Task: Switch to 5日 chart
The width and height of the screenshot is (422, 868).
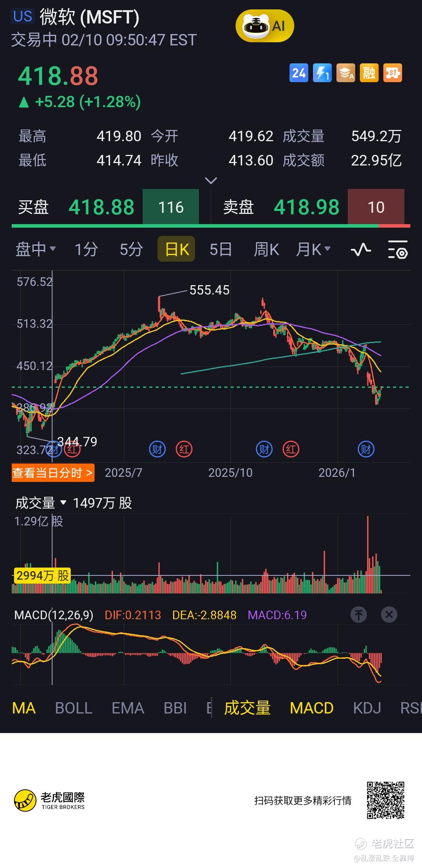Action: coord(221,249)
